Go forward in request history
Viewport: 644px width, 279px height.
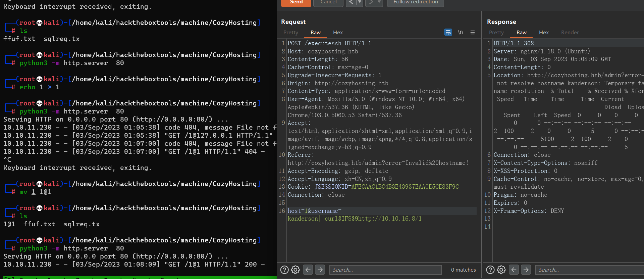[x=371, y=3]
